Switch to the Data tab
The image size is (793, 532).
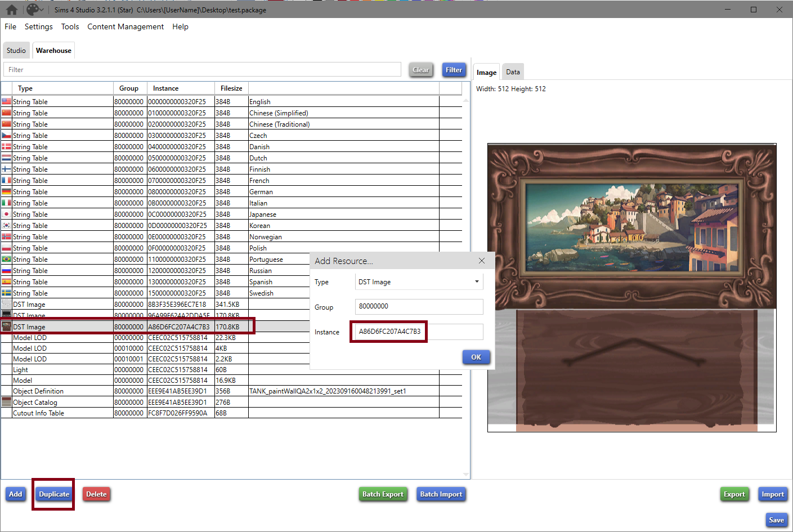(x=513, y=71)
